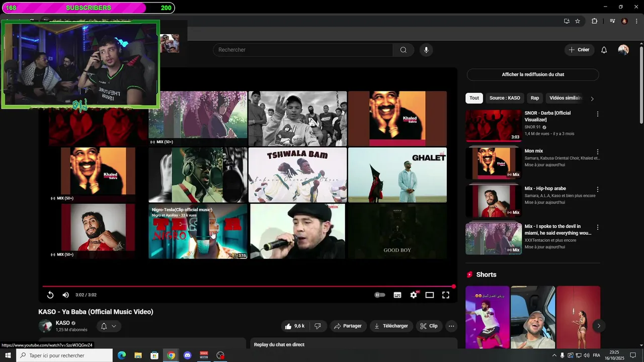This screenshot has width=644, height=362.
Task: Select the Rap filter chip
Action: click(535, 98)
